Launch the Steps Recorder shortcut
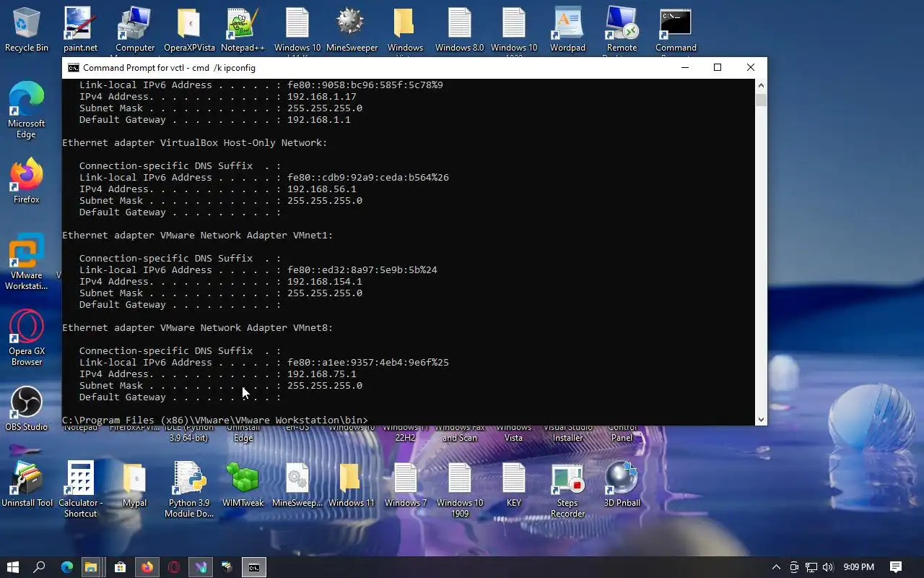Screen dimensions: 924x578 tap(567, 489)
